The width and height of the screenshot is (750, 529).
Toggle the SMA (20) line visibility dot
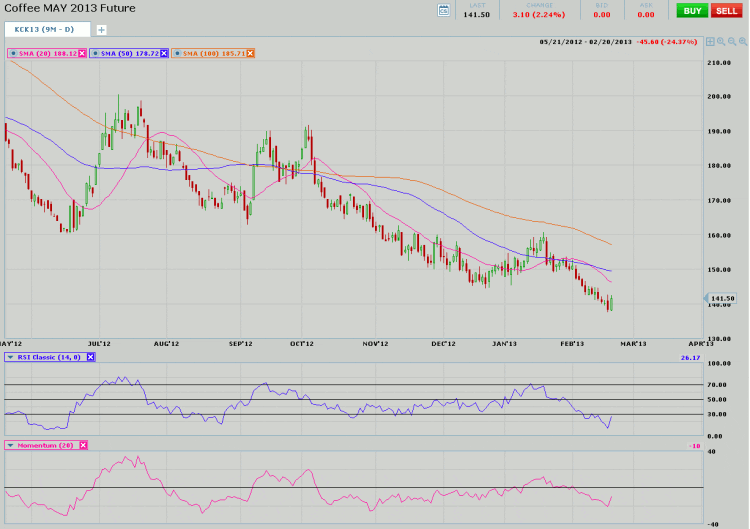point(13,53)
